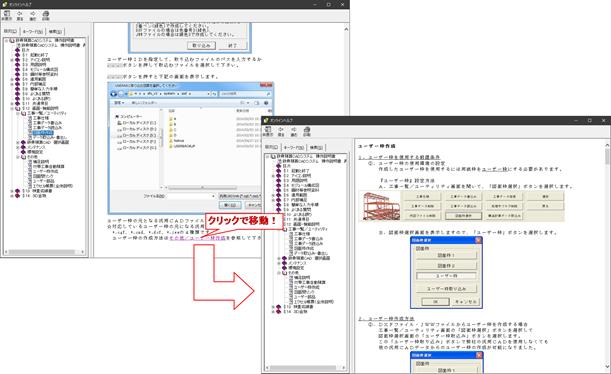Select ユーザー枠作成 in the front window tree
This screenshot has width=611, height=374.
click(x=306, y=287)
